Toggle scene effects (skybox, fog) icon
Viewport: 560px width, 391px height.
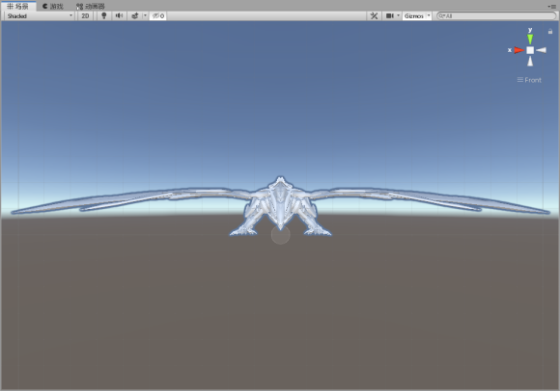coord(135,16)
